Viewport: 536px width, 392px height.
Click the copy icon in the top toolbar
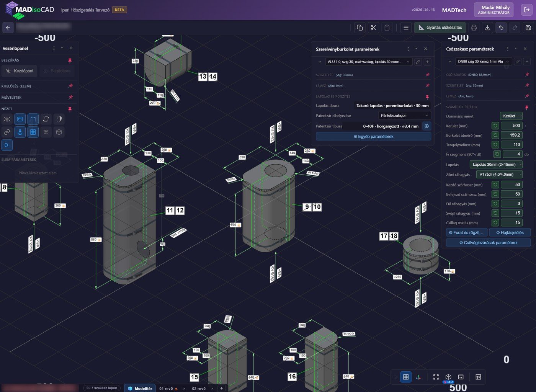[x=360, y=28]
